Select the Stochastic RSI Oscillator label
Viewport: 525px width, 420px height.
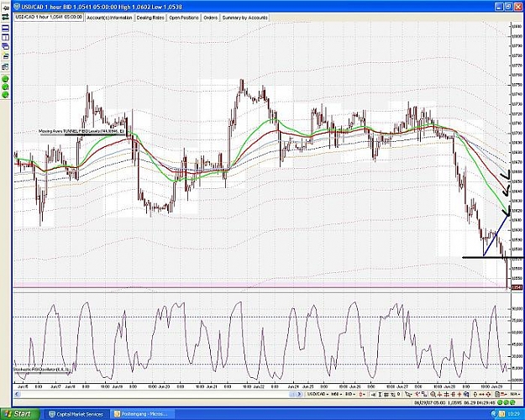click(41, 370)
